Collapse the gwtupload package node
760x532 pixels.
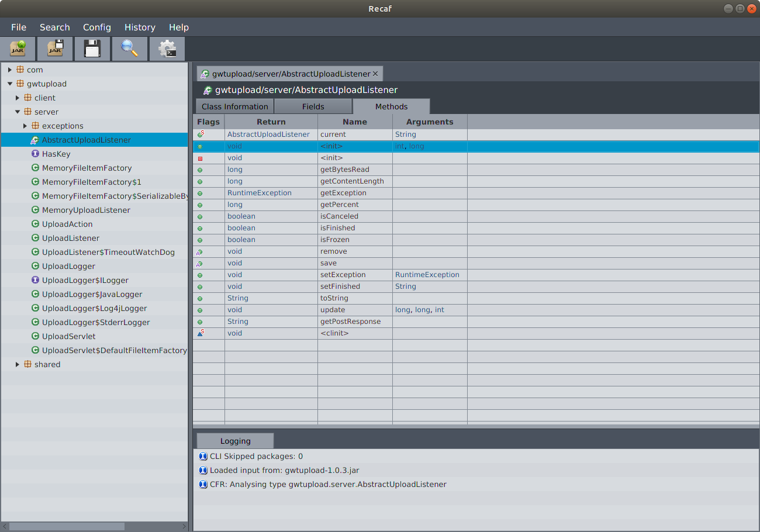(10, 84)
